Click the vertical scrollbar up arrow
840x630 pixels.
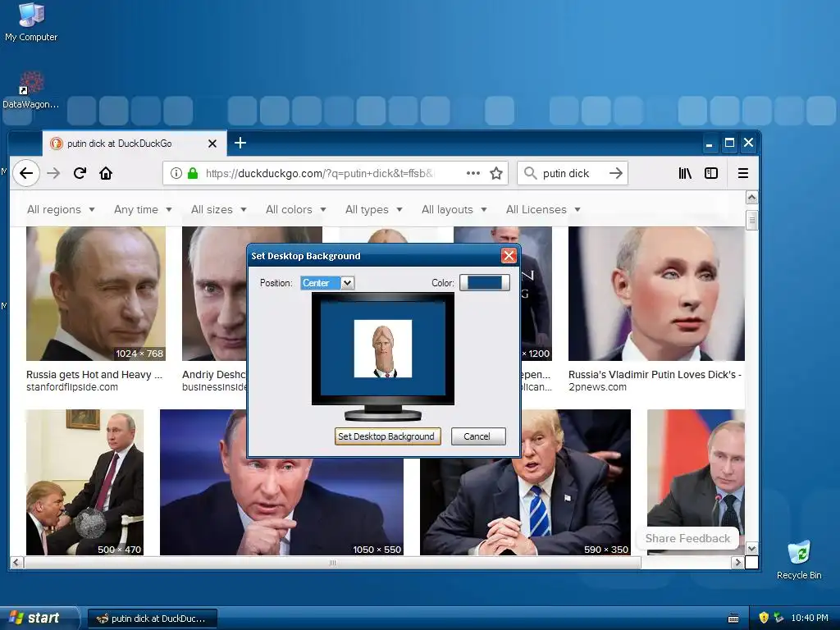[751, 198]
